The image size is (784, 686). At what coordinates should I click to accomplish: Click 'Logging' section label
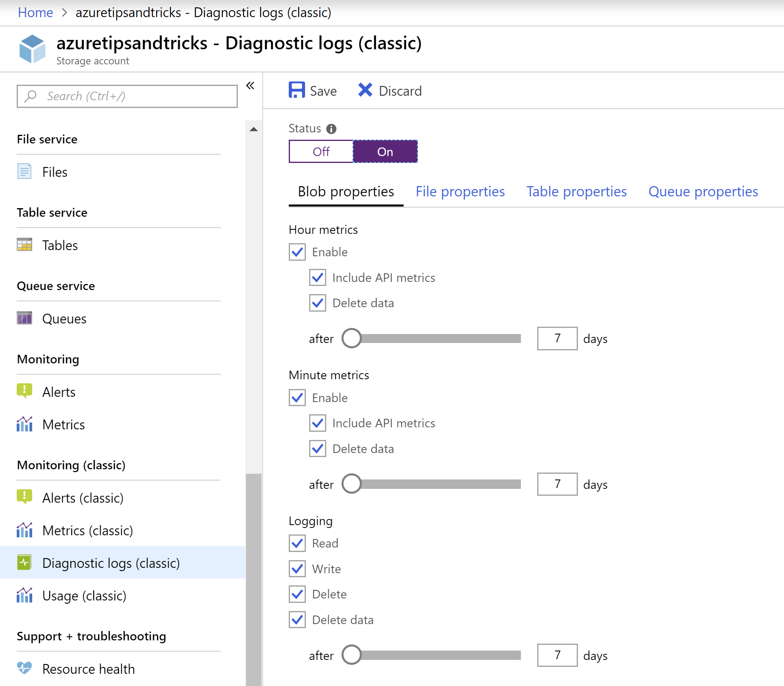pyautogui.click(x=311, y=521)
